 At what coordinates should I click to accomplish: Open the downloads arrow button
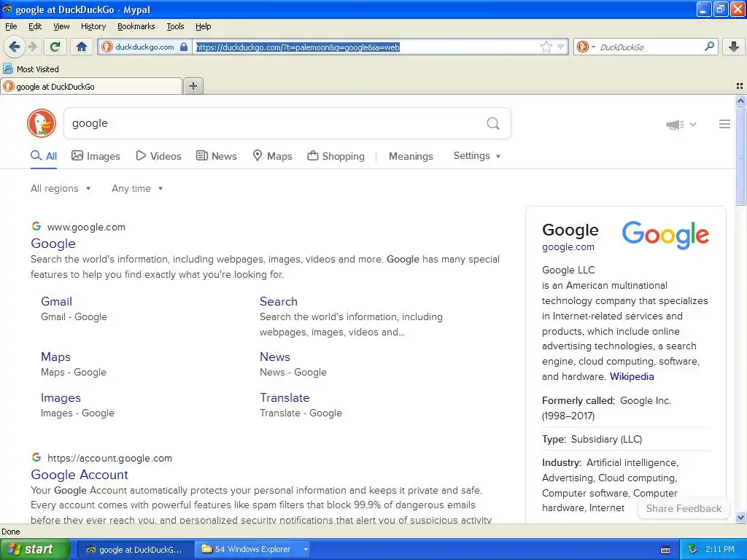tap(734, 47)
